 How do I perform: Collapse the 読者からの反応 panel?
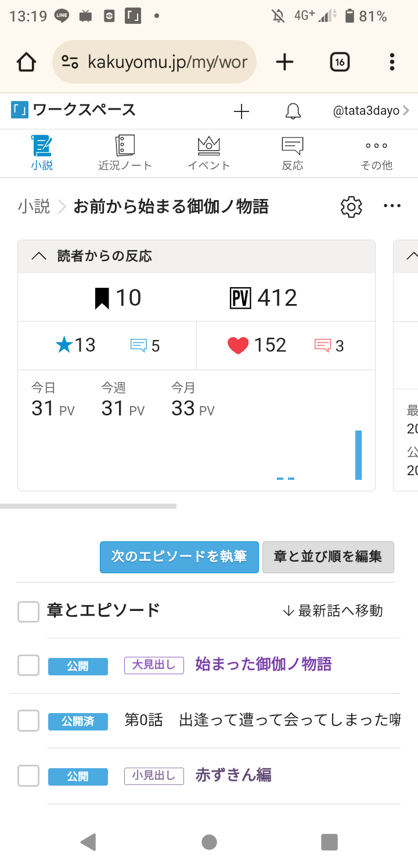(x=38, y=256)
